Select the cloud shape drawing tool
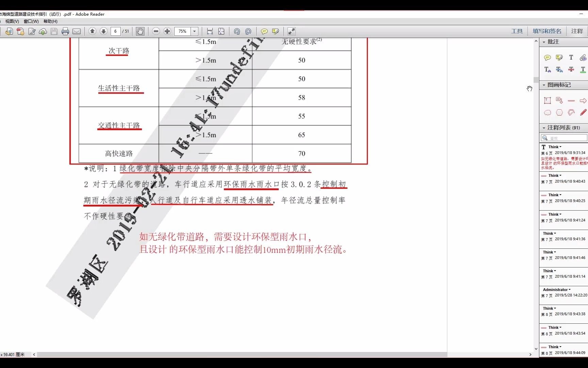This screenshot has width=588, height=368. tap(548, 112)
